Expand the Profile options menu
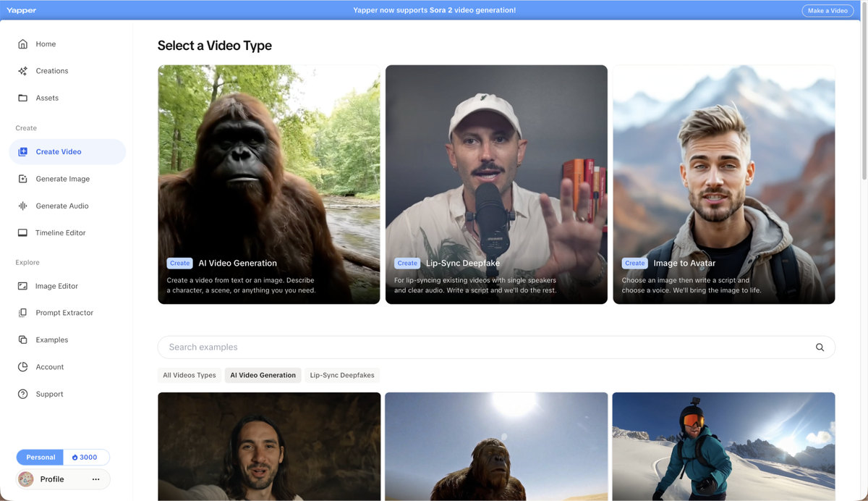The image size is (868, 501). [x=95, y=479]
